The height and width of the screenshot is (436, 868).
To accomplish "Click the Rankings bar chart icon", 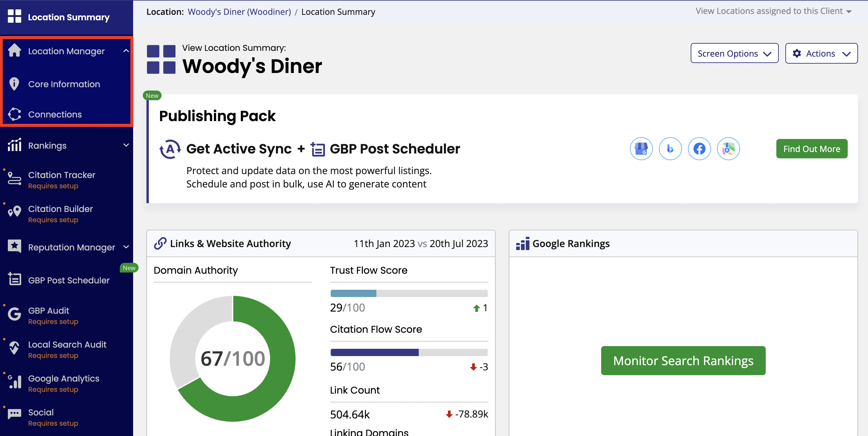I will (15, 145).
